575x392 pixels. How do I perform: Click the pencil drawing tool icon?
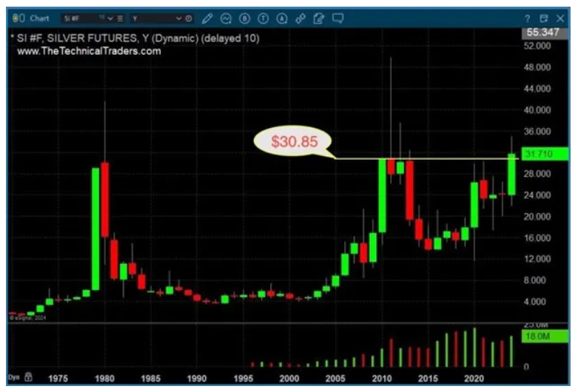[x=206, y=17]
